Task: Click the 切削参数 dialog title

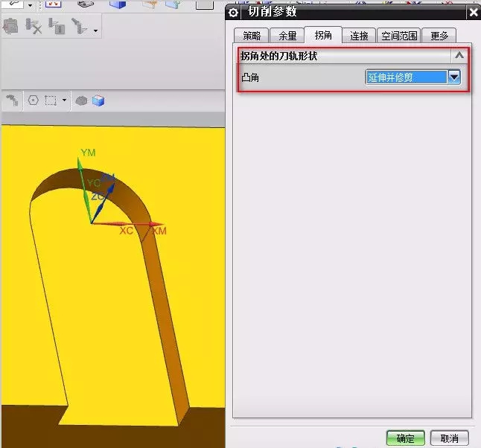Action: pyautogui.click(x=272, y=12)
